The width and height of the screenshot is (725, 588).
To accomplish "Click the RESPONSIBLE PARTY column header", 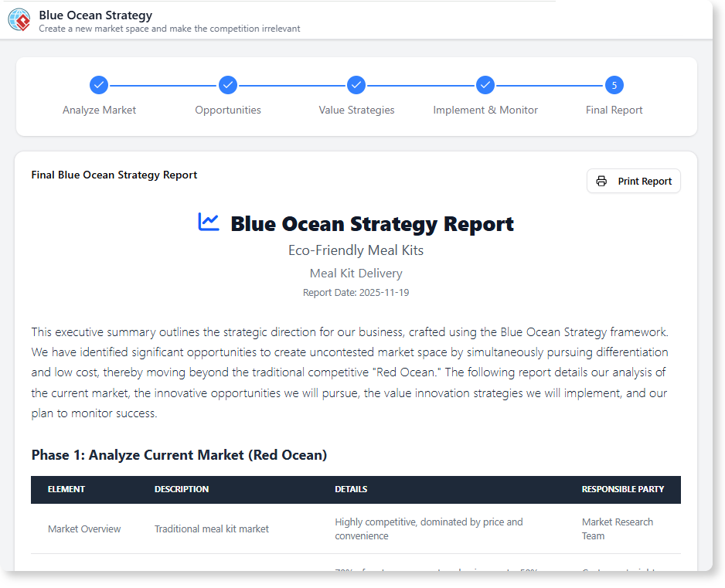I will pyautogui.click(x=624, y=489).
